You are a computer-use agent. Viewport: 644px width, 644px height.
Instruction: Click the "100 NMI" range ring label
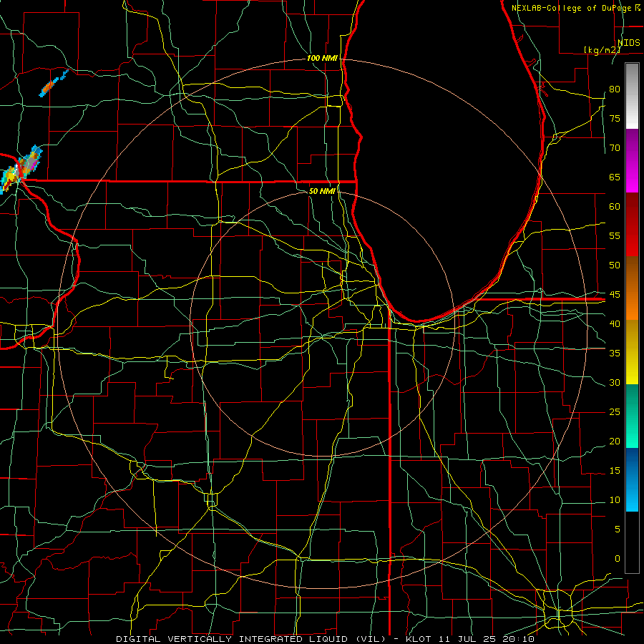pyautogui.click(x=322, y=59)
